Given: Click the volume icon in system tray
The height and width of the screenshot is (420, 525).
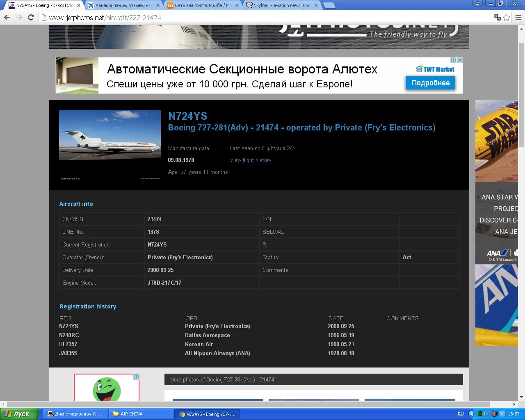Looking at the screenshot, I should pos(494,414).
